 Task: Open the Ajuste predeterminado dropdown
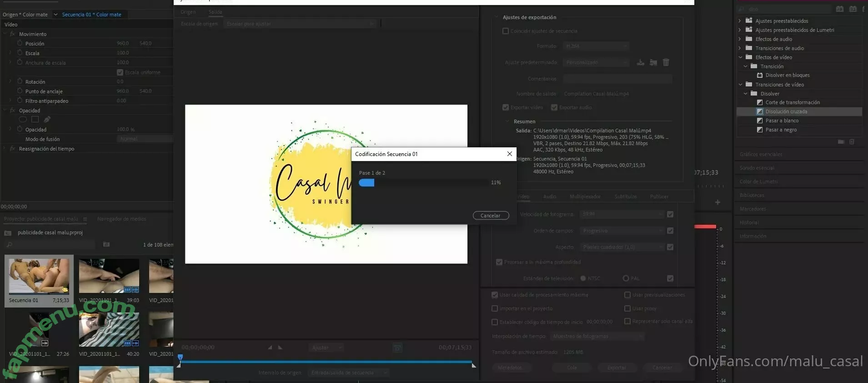pos(596,62)
